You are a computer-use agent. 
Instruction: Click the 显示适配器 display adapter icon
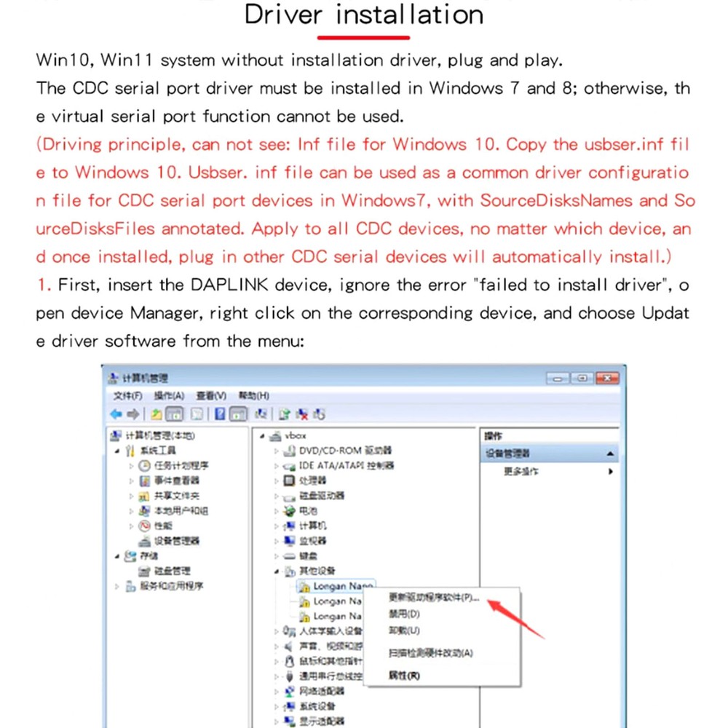(290, 721)
